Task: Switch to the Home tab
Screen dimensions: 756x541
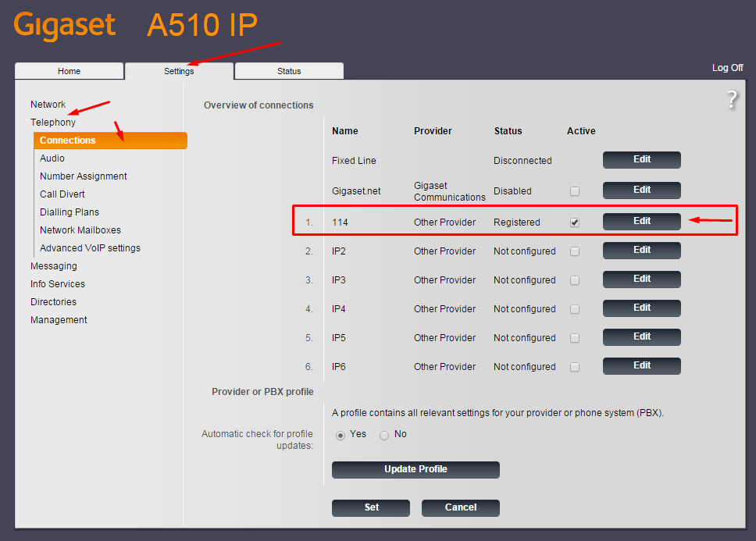Action: (x=69, y=71)
